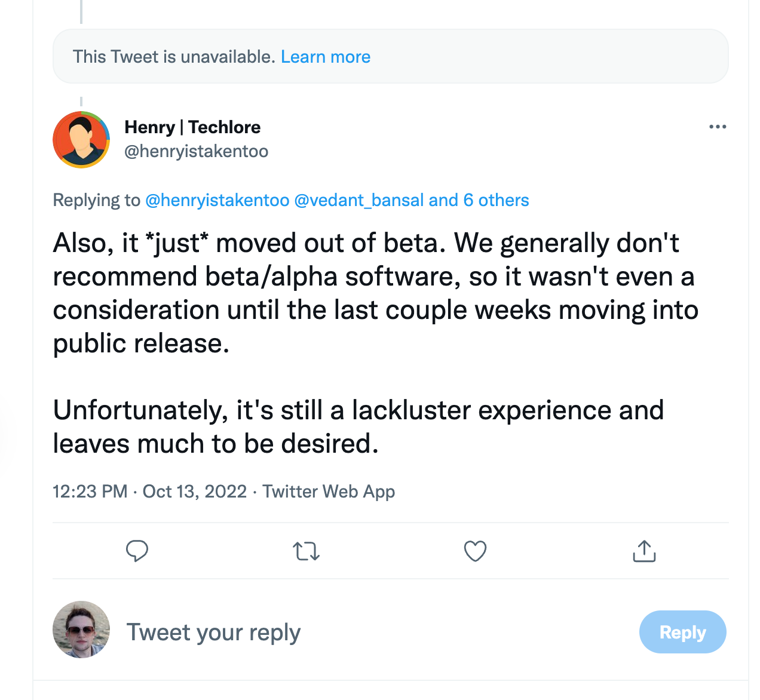Open the '12:23 PM · Oct 13, 2022' timestamp
760x700 pixels.
click(x=149, y=492)
